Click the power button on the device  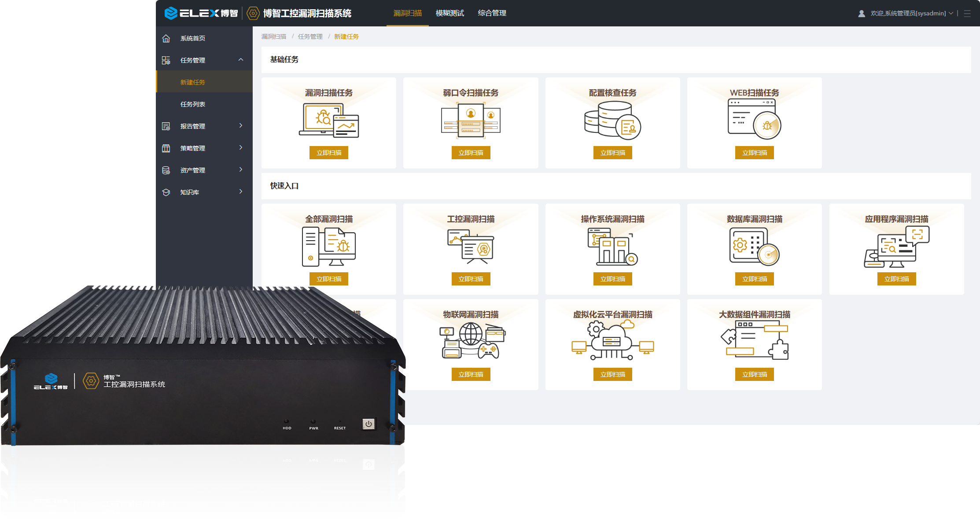(x=368, y=424)
